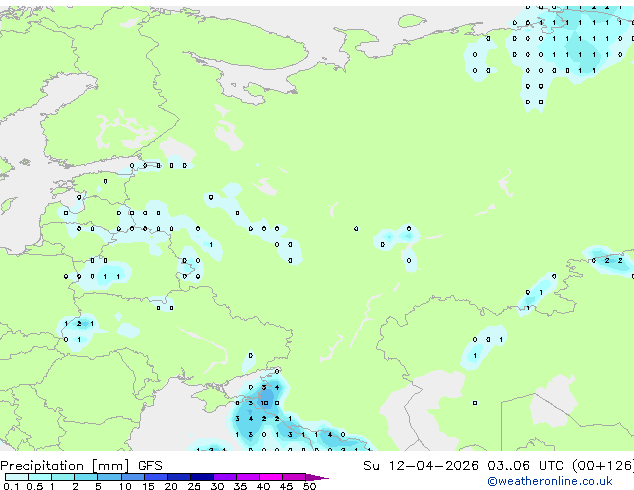The height and width of the screenshot is (490, 634).
Task: Click the 10–15 mm legend color swatch
Action: point(132,477)
